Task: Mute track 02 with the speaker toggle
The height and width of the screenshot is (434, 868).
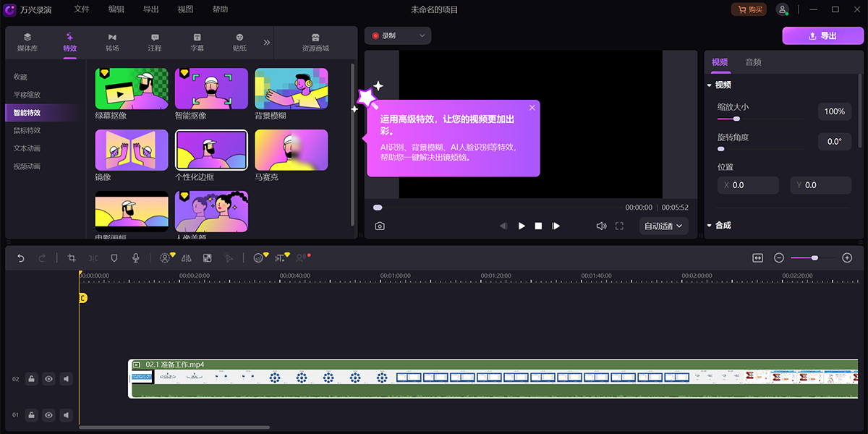Action: pos(66,378)
